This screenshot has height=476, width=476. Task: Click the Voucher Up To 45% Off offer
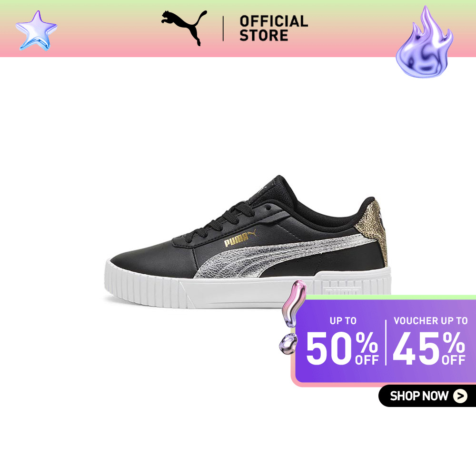point(429,341)
